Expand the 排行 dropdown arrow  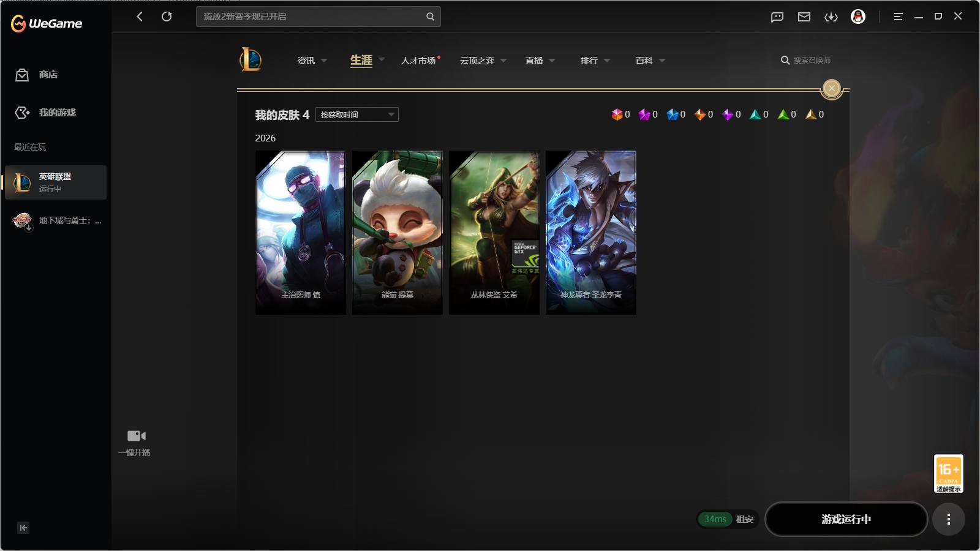(607, 61)
